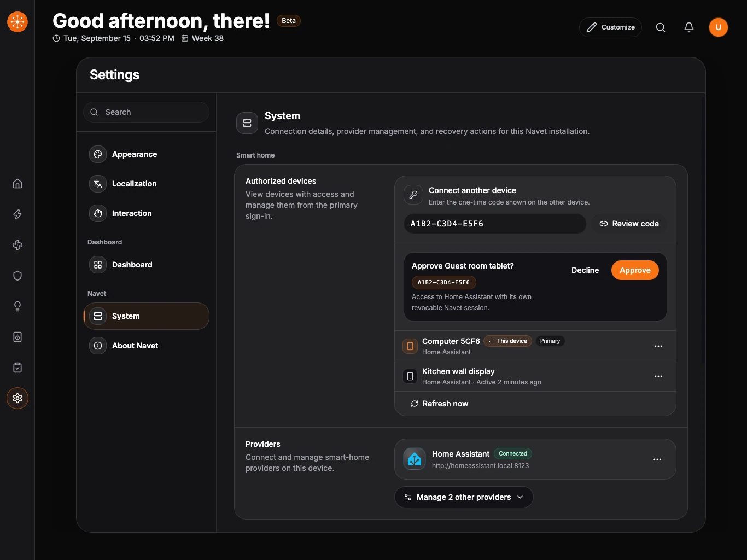Open the lightning bolt automations icon
This screenshot has width=747, height=560.
17,214
